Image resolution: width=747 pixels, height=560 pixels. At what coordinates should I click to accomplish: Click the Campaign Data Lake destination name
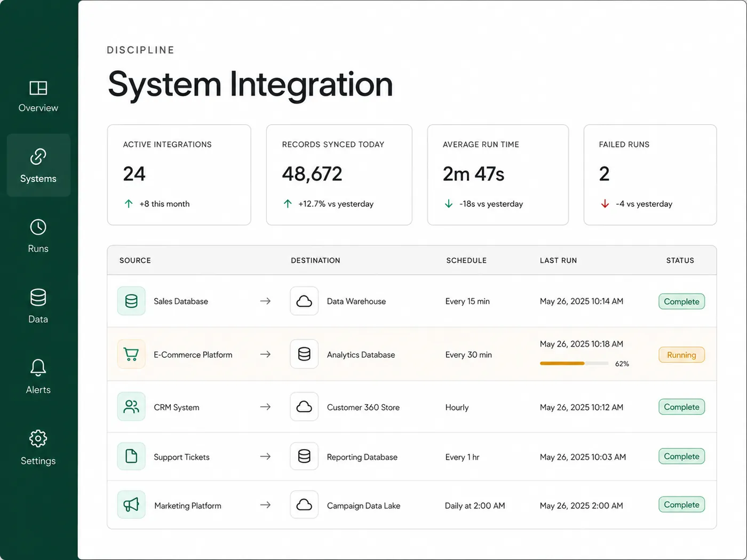pyautogui.click(x=364, y=506)
